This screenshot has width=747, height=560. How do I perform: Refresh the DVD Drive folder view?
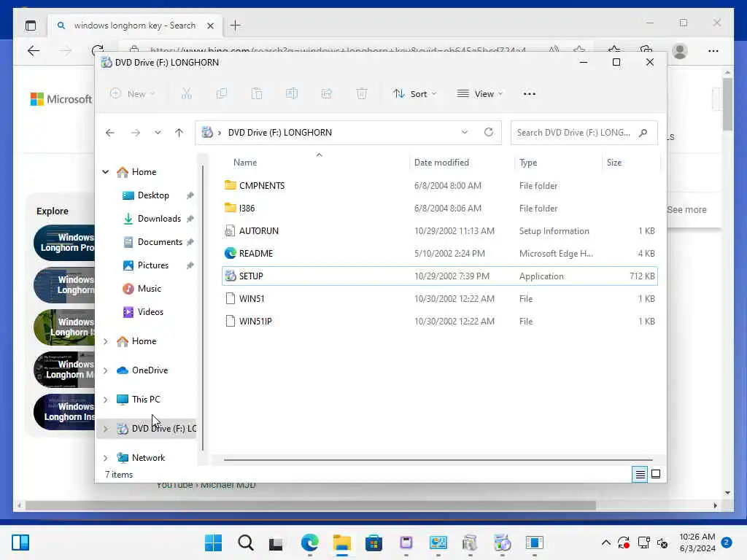(489, 132)
